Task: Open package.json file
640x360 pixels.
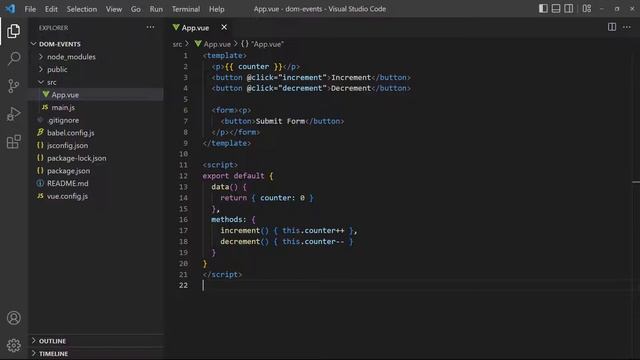Action: pos(96,171)
